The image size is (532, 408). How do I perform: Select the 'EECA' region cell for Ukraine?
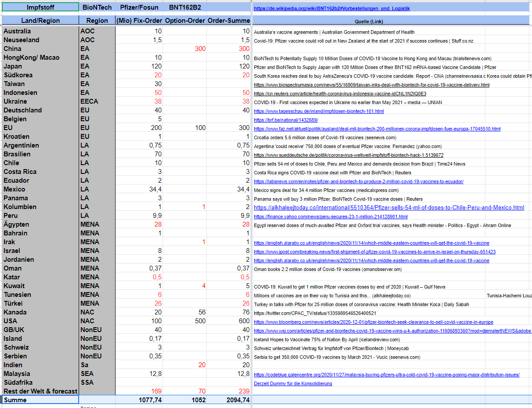97,101
